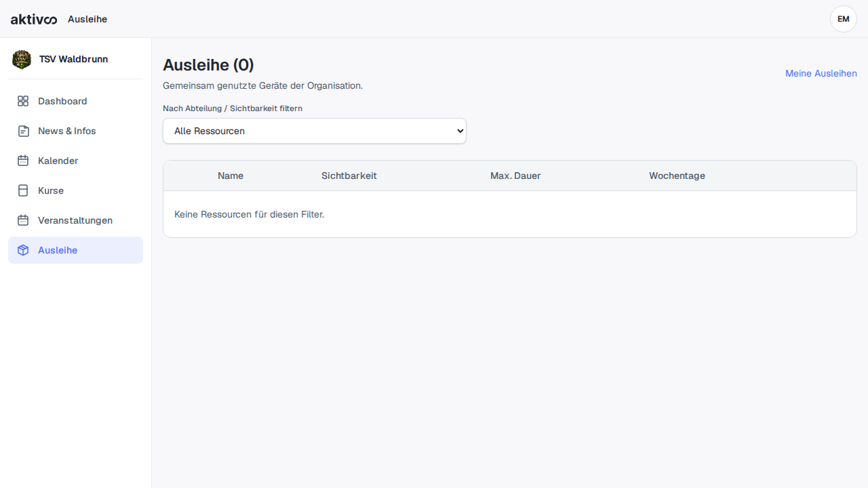The width and height of the screenshot is (868, 488).
Task: Click the Ausleihe box icon
Action: point(23,250)
